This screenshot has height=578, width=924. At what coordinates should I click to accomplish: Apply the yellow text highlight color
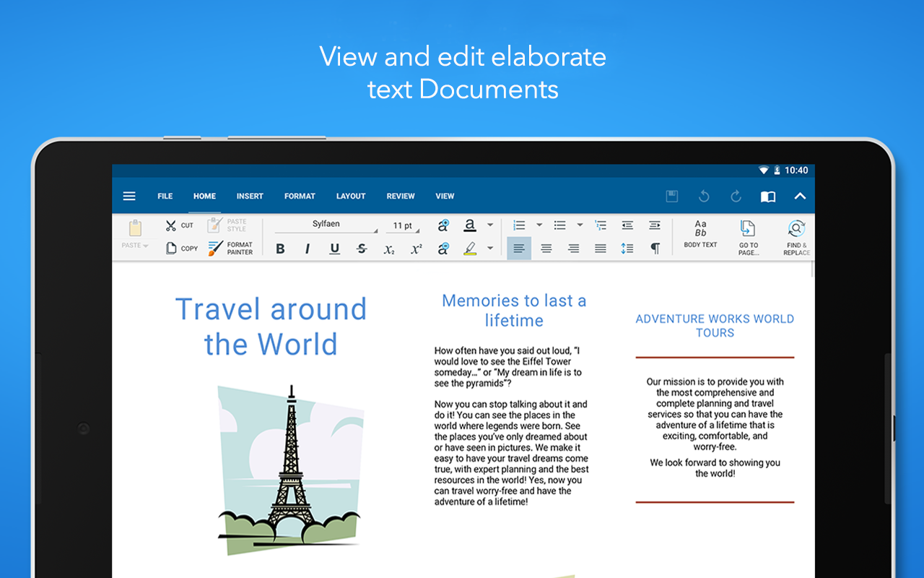(x=470, y=249)
